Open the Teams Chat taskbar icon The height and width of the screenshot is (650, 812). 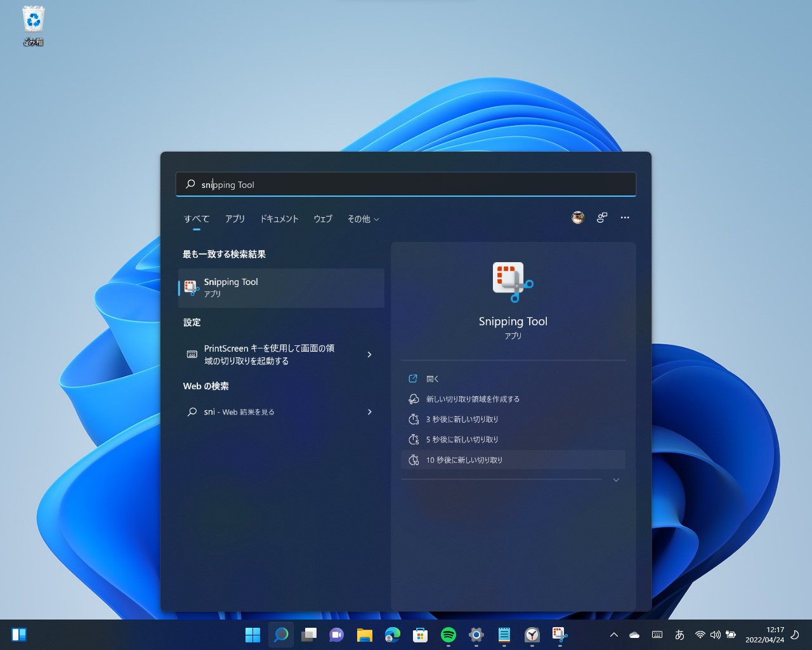tap(336, 635)
